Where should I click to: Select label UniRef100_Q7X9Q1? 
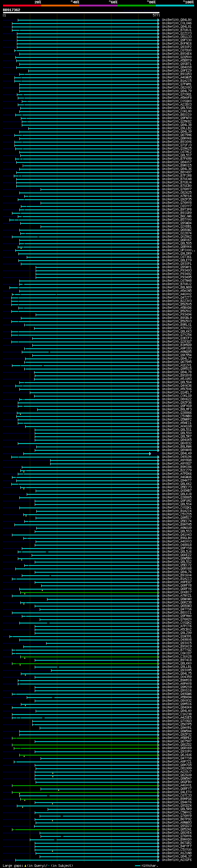point(177,94)
